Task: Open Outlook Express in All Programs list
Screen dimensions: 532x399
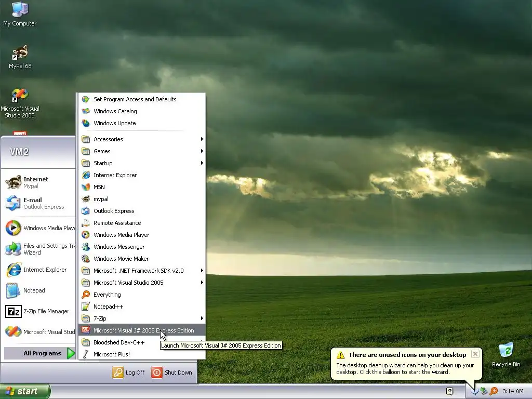Action: [x=142, y=211]
